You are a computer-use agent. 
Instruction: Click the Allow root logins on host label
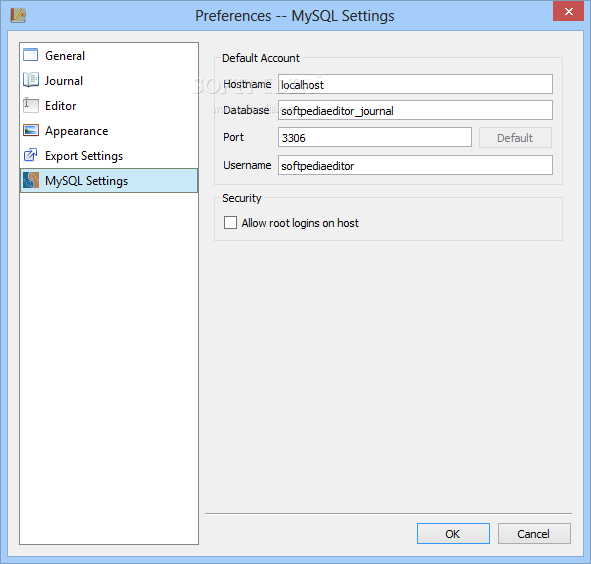(300, 223)
